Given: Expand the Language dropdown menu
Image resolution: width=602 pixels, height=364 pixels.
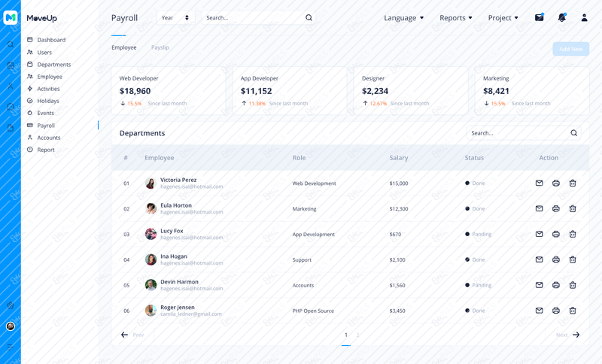Looking at the screenshot, I should 403,17.
